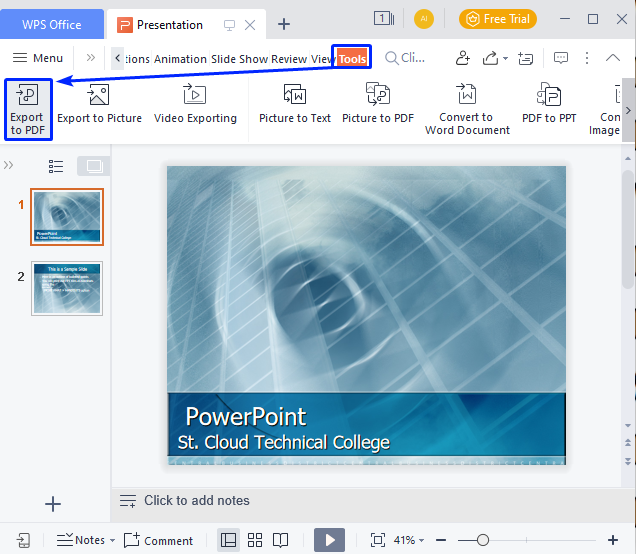Click the list-plus icon beside share
Image resolution: width=636 pixels, height=554 pixels.
coord(525,58)
